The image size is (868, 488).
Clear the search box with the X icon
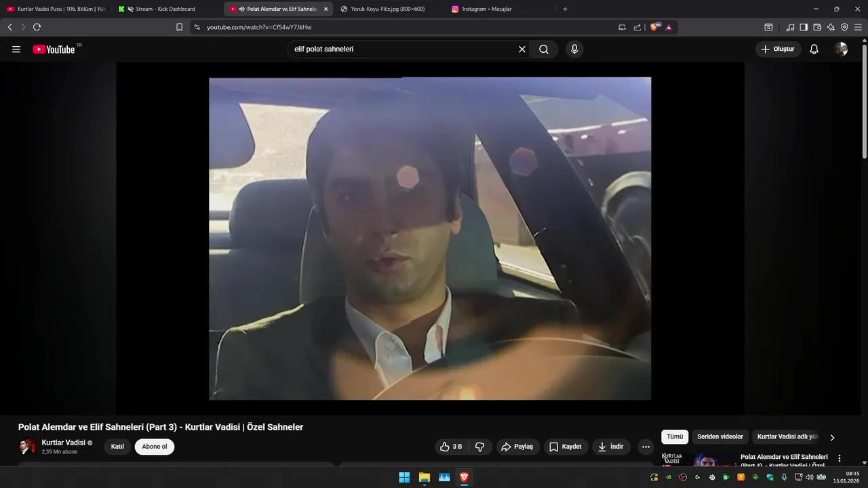click(522, 49)
